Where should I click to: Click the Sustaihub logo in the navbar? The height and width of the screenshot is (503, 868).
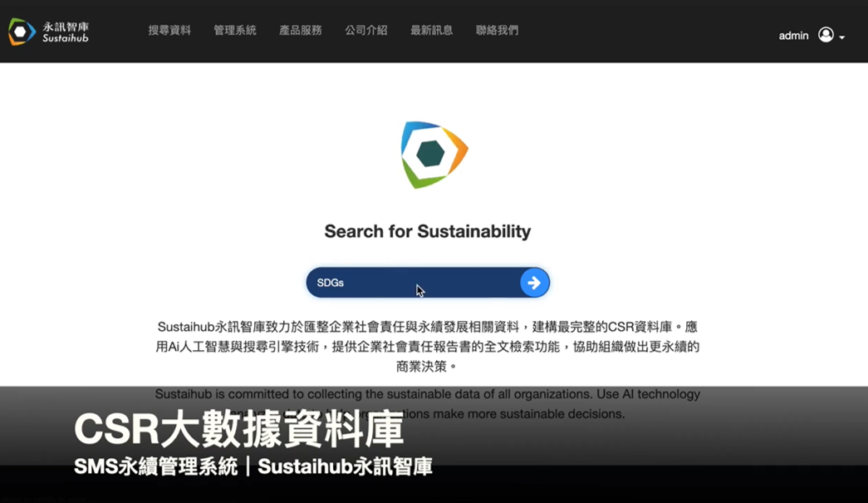[49, 32]
